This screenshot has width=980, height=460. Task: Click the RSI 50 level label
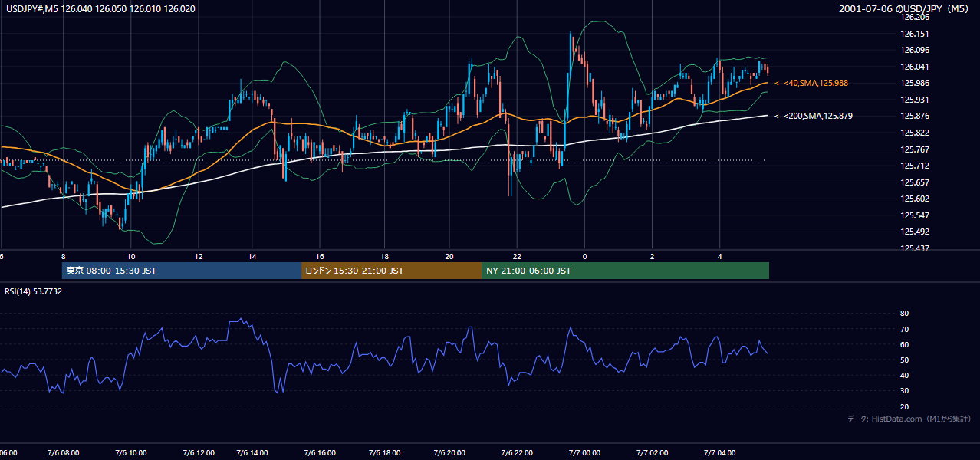coord(904,360)
